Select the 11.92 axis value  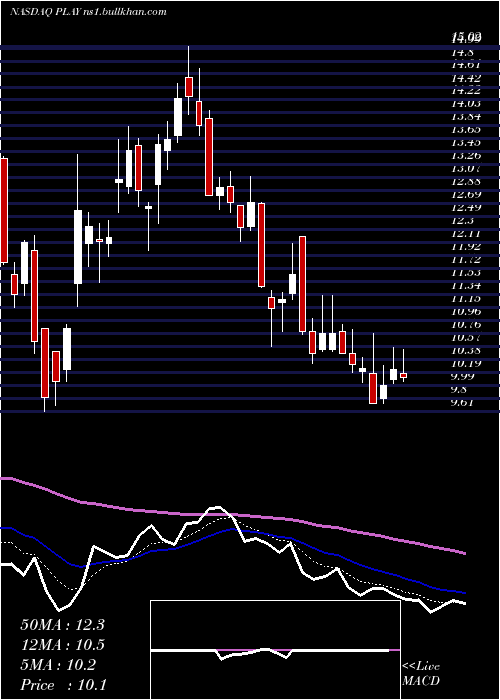pyautogui.click(x=466, y=246)
